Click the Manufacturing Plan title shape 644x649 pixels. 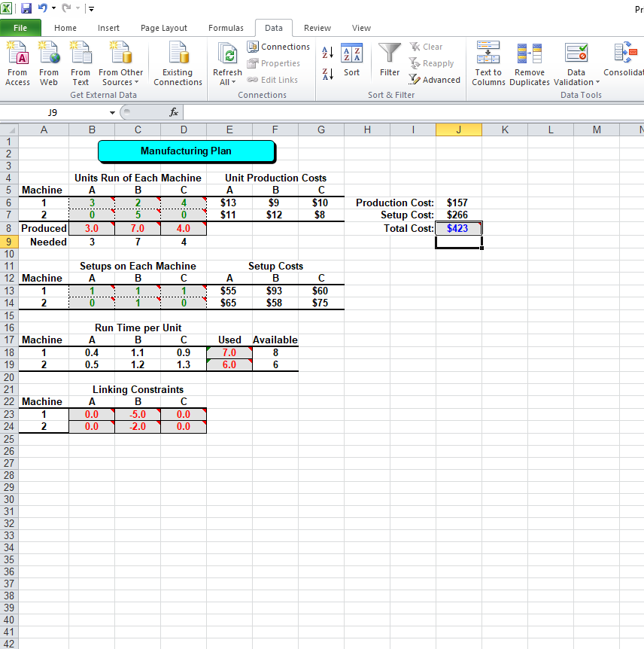(x=187, y=151)
